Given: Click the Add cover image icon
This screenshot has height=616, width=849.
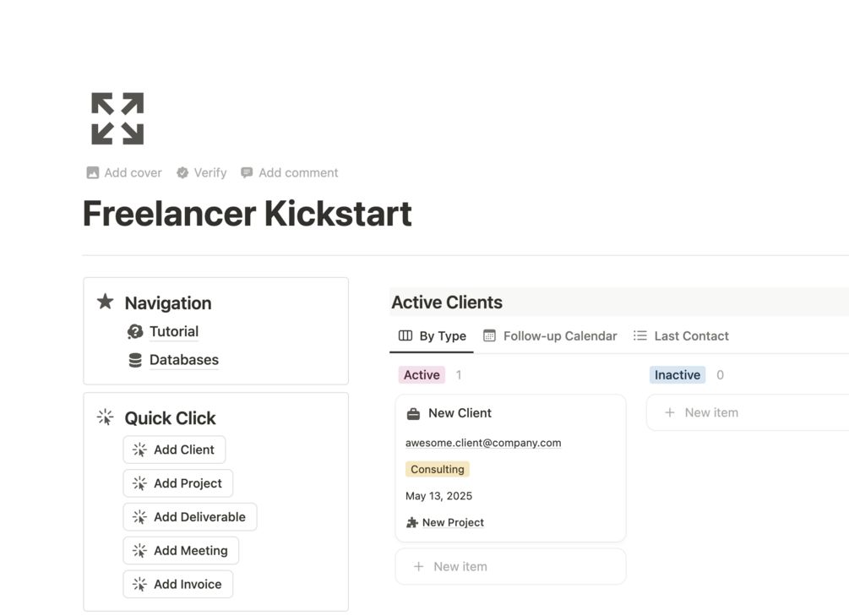Looking at the screenshot, I should click(93, 172).
